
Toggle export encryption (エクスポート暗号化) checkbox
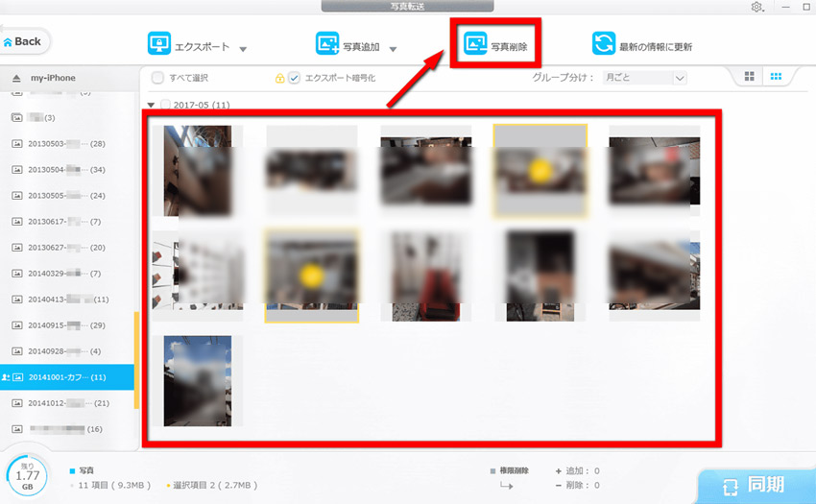coord(295,78)
